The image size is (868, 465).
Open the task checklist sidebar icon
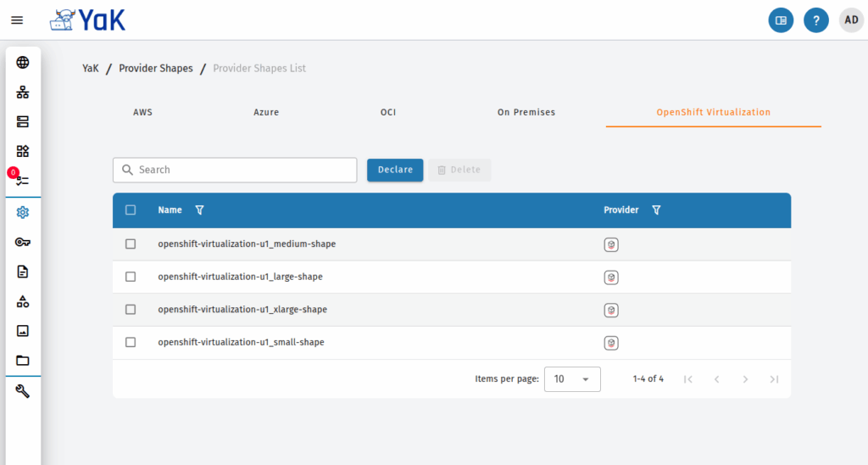point(23,181)
